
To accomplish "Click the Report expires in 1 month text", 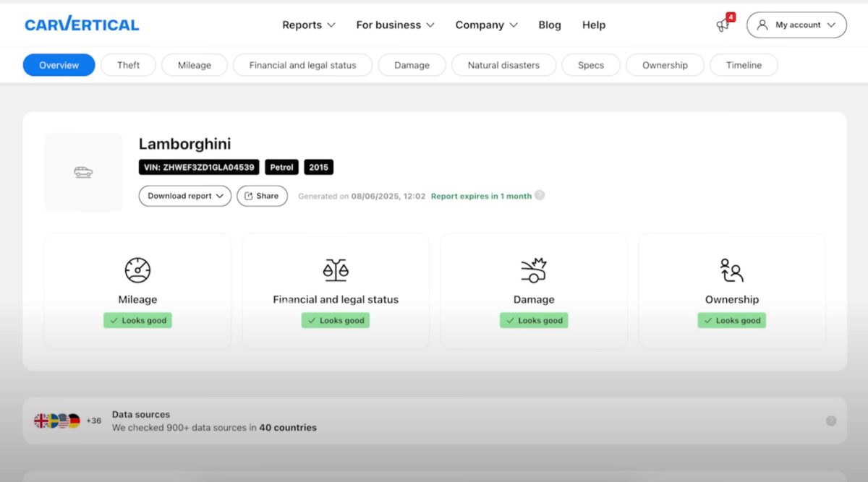I will 481,196.
